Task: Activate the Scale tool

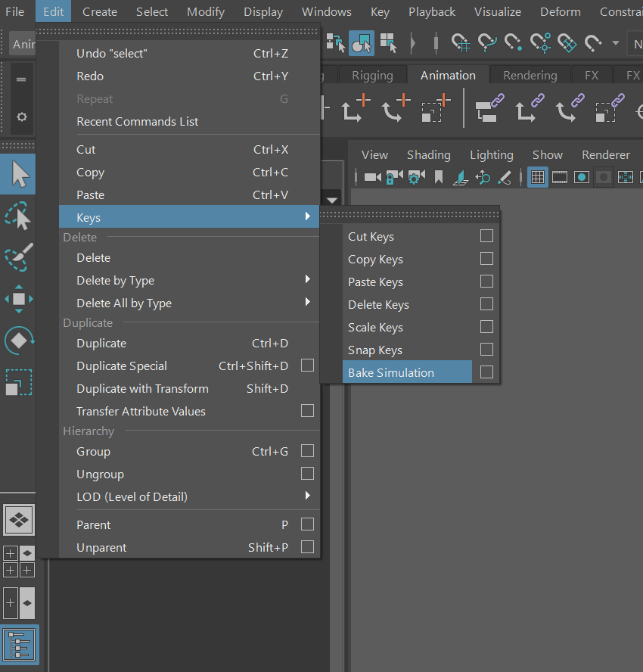Action: [x=19, y=382]
